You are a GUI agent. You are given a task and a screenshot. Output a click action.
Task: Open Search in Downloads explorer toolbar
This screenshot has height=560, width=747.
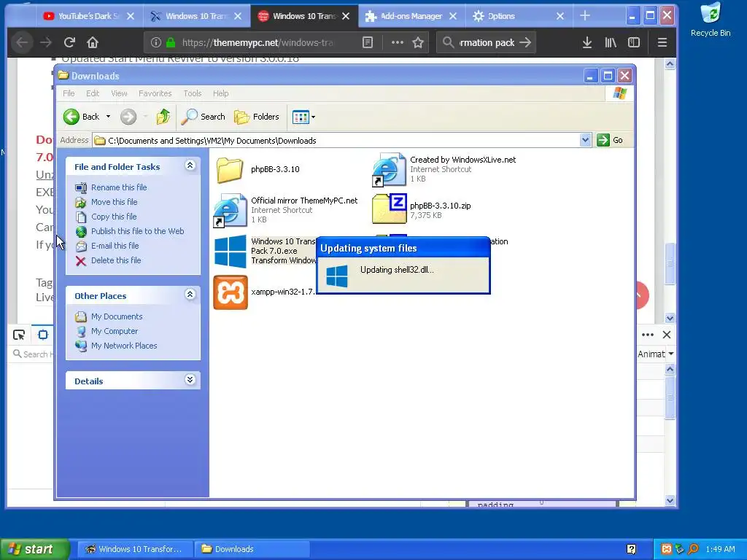point(204,117)
